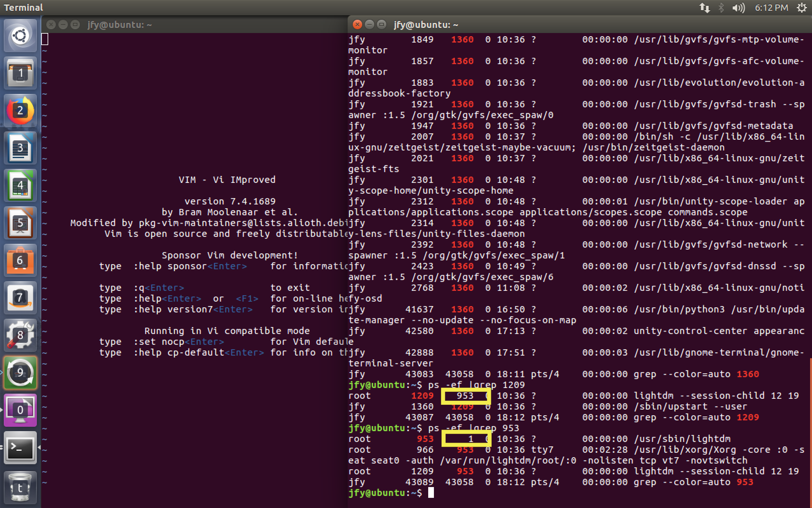
Task: Open the sound volume indicator
Action: (738, 7)
